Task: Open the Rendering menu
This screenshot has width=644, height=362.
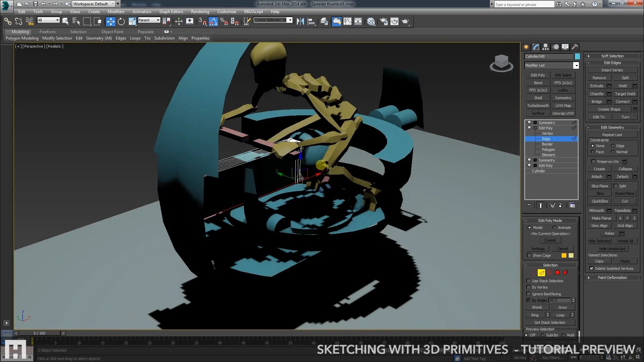Action: point(200,11)
